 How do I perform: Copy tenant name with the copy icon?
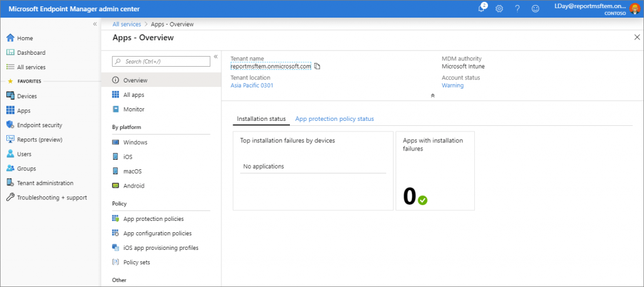coord(317,66)
